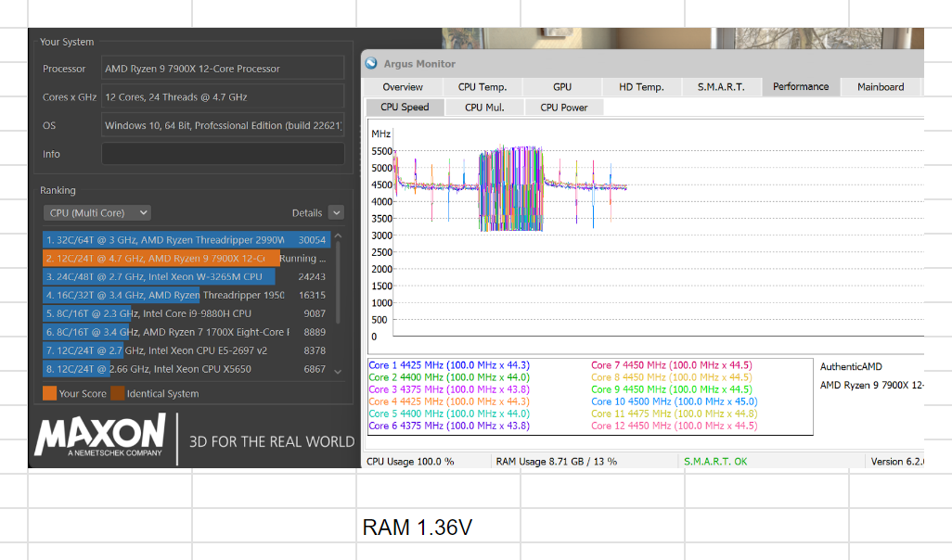
Task: Click the Core 7 4450 MHz legend entry
Action: click(672, 365)
